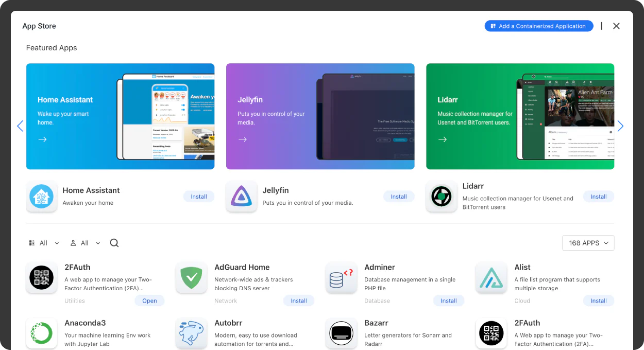This screenshot has height=350, width=644.
Task: Open the 168 APPS dropdown
Action: tap(588, 243)
